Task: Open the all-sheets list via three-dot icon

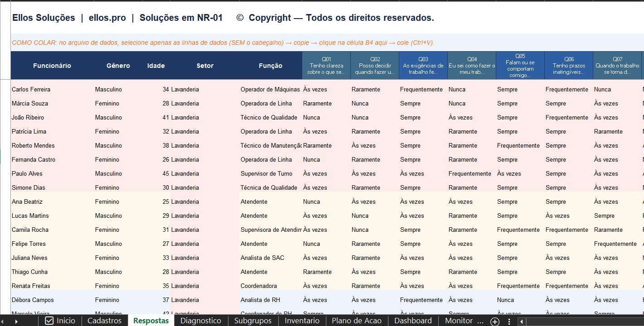Action: [510, 321]
